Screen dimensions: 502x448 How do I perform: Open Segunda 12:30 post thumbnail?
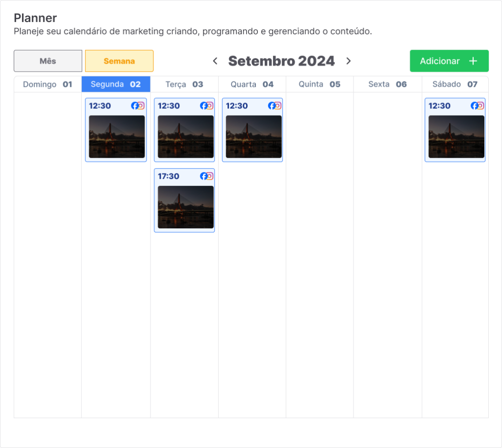[x=117, y=136]
